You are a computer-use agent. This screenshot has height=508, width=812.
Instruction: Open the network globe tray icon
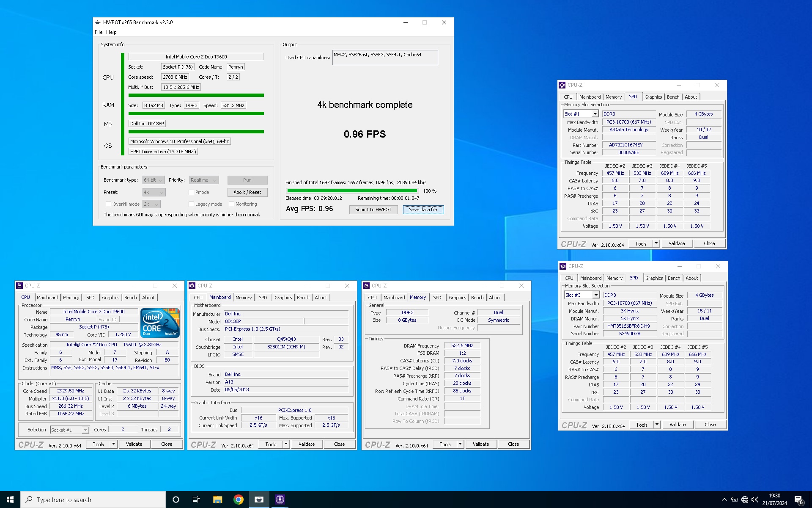coord(745,500)
